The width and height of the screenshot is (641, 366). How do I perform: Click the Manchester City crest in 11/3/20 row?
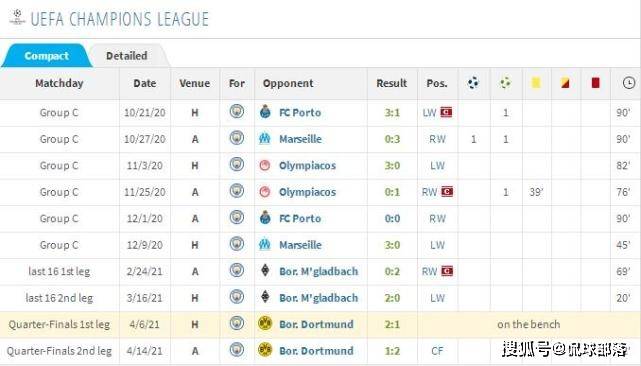[237, 164]
